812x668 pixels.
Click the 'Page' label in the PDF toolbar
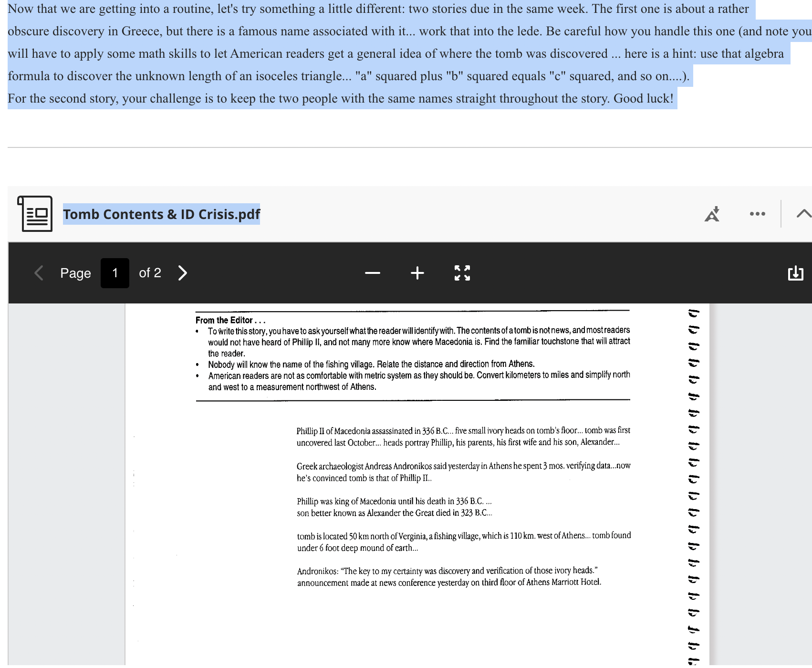click(x=75, y=273)
